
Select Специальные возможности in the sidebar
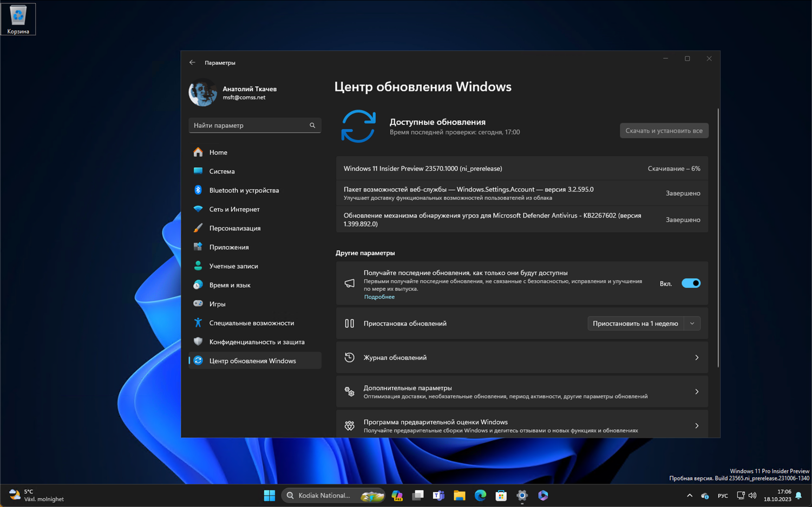pyautogui.click(x=251, y=322)
